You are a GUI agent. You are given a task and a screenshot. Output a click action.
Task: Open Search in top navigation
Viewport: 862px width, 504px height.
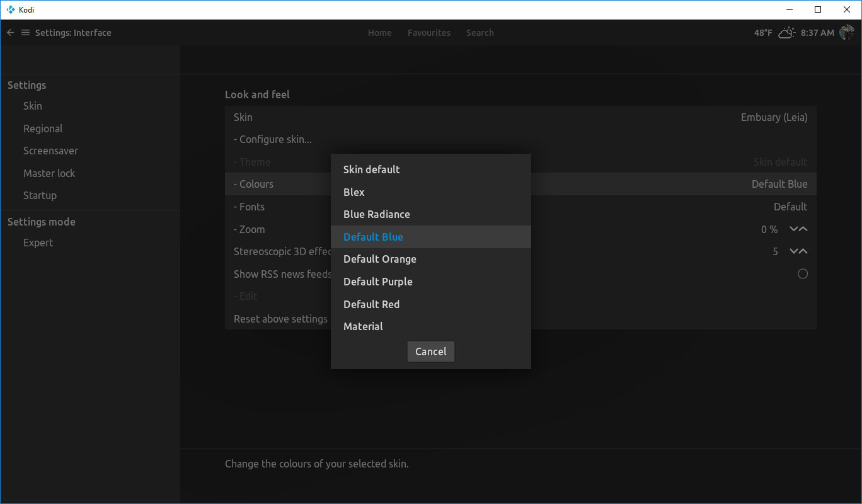[480, 33]
